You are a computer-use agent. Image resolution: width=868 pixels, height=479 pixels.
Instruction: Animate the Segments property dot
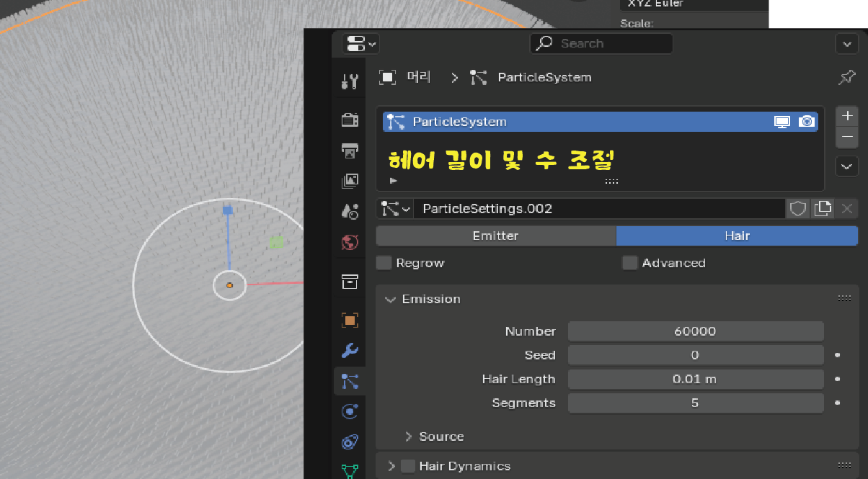(x=838, y=403)
